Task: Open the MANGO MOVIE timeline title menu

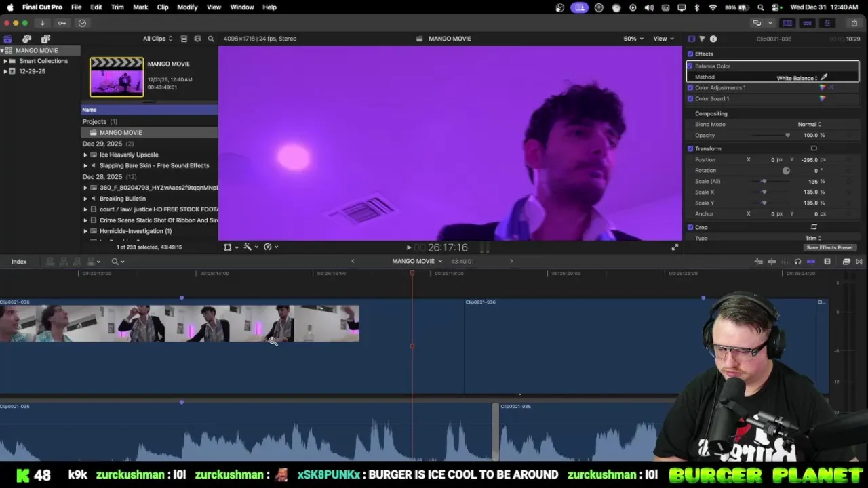Action: [416, 262]
